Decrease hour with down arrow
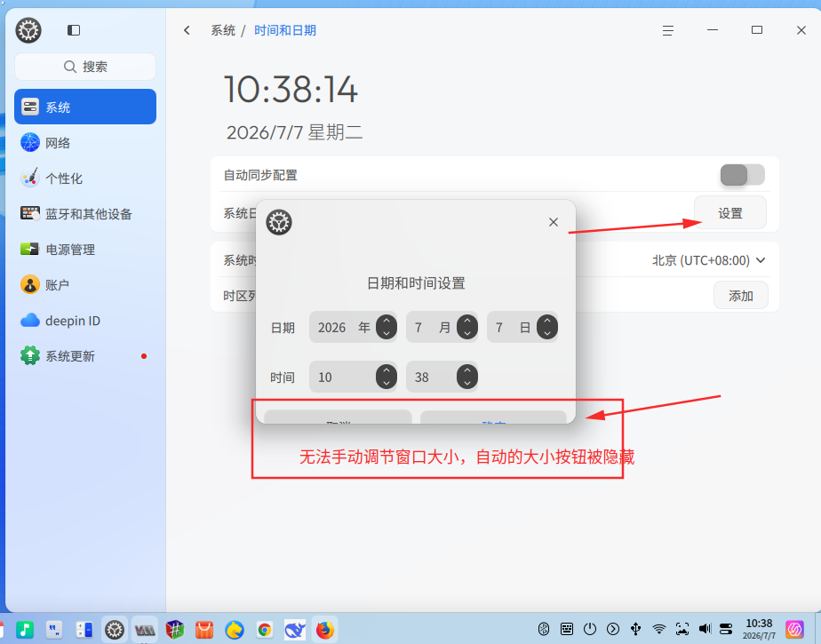This screenshot has width=821, height=644. 387,383
